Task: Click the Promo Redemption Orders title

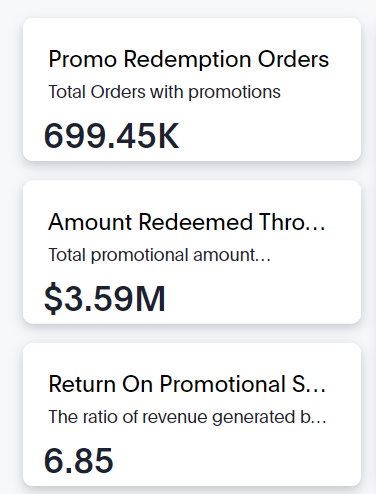Action: [x=189, y=59]
